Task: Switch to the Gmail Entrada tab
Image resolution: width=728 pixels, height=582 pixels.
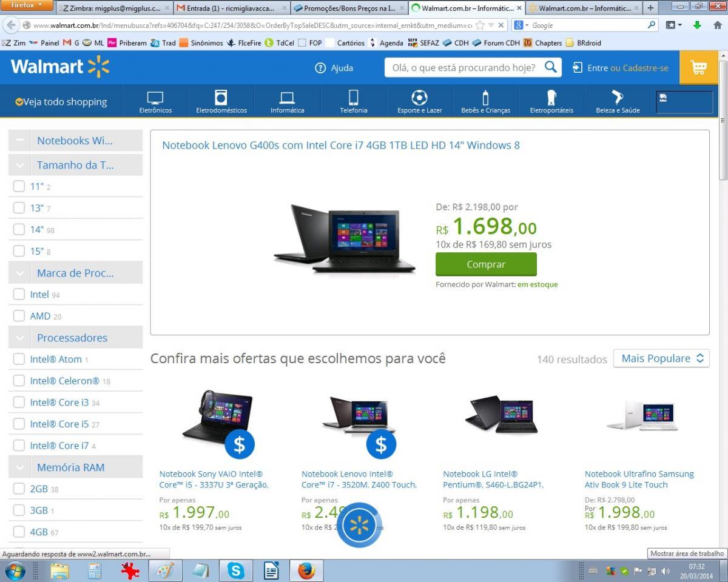Action: click(x=231, y=8)
